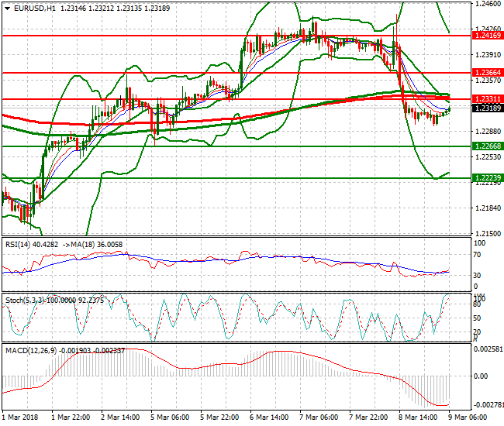Select the green 1.22239 support price label

pyautogui.click(x=488, y=177)
